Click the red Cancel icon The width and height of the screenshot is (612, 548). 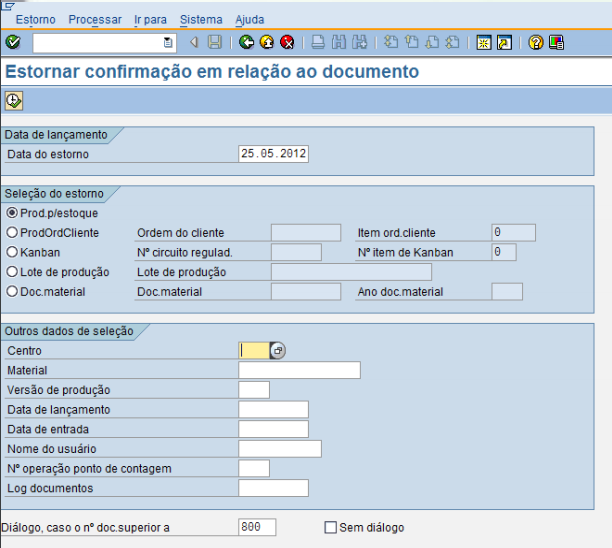(x=287, y=42)
